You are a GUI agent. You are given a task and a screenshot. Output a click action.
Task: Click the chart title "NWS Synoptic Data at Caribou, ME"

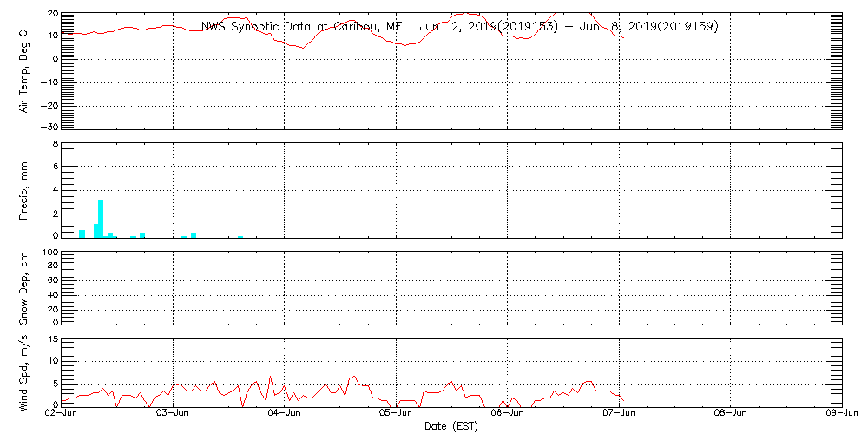pyautogui.click(x=302, y=27)
